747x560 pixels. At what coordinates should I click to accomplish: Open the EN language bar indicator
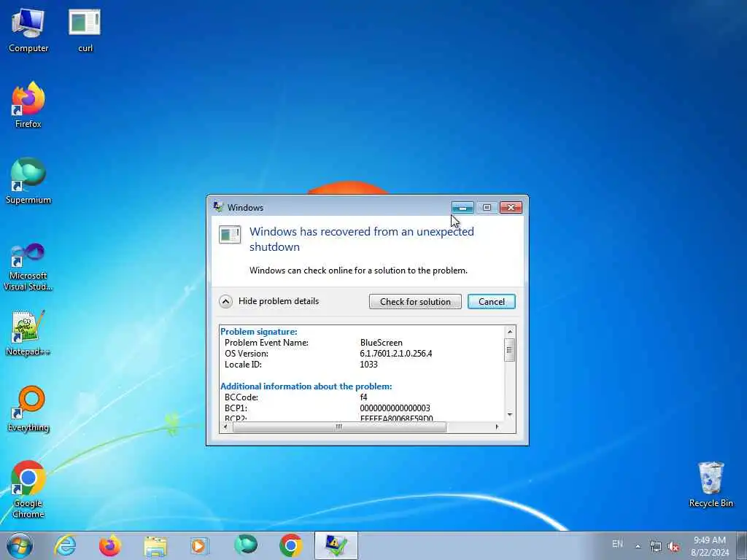[x=617, y=544]
